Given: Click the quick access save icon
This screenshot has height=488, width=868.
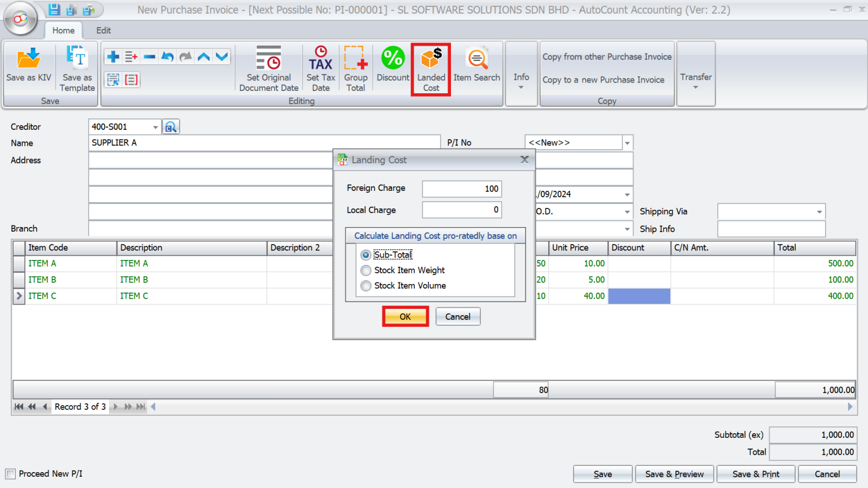Looking at the screenshot, I should coord(54,10).
